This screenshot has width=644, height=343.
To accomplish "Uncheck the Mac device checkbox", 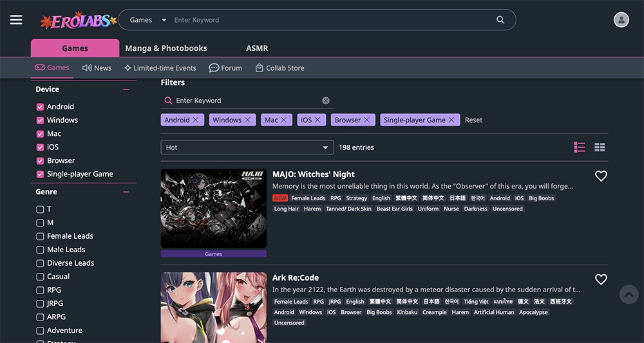I will tap(40, 134).
